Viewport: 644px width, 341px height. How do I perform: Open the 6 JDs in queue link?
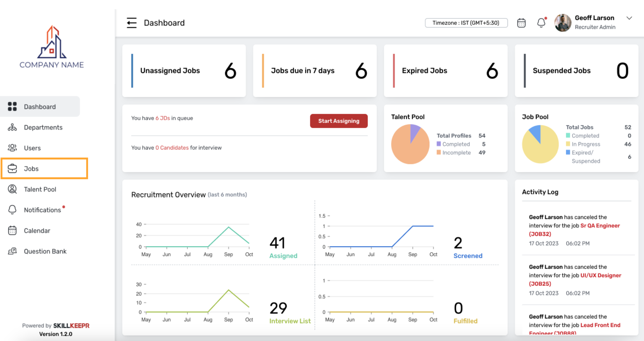pyautogui.click(x=163, y=118)
